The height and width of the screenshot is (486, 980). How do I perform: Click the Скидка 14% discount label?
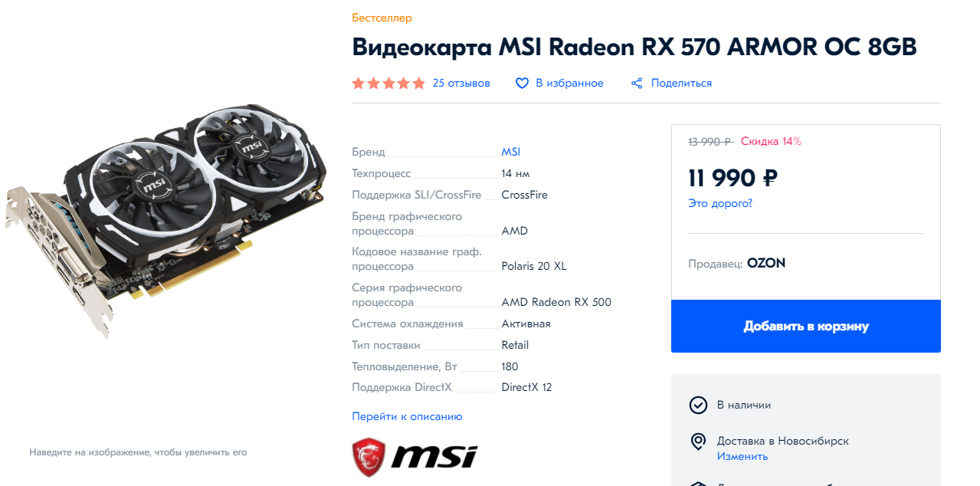coord(771,141)
